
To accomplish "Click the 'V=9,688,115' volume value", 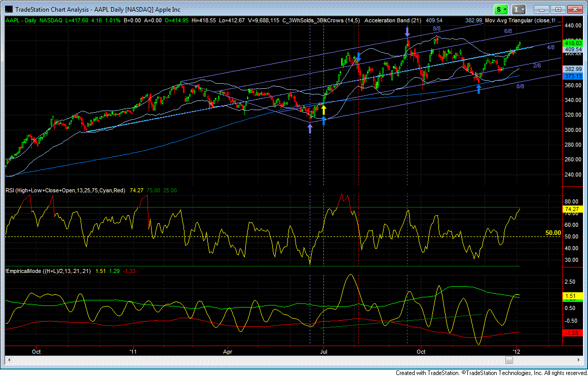I will 265,21.
